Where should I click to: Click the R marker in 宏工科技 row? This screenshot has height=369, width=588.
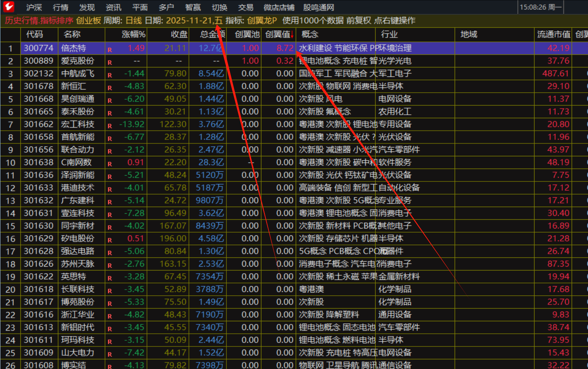point(109,126)
